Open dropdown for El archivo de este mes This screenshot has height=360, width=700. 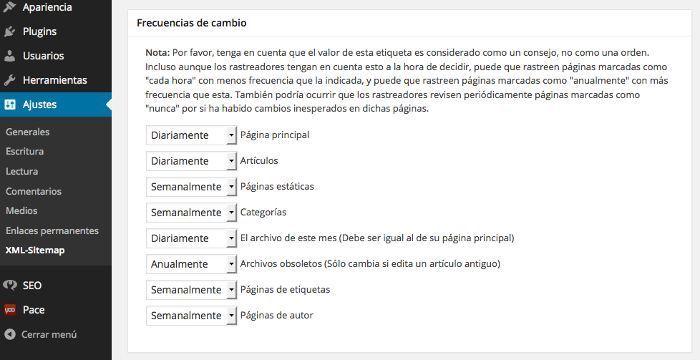coord(192,238)
